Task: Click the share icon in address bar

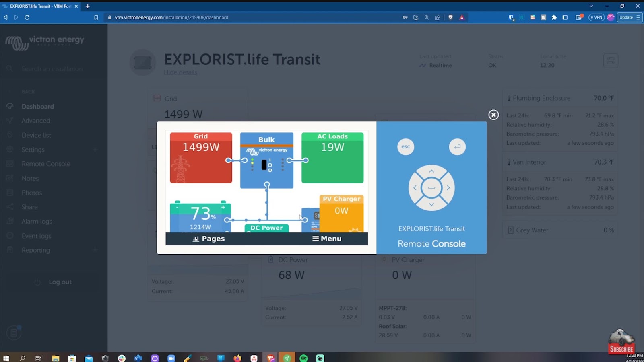Action: pyautogui.click(x=438, y=17)
